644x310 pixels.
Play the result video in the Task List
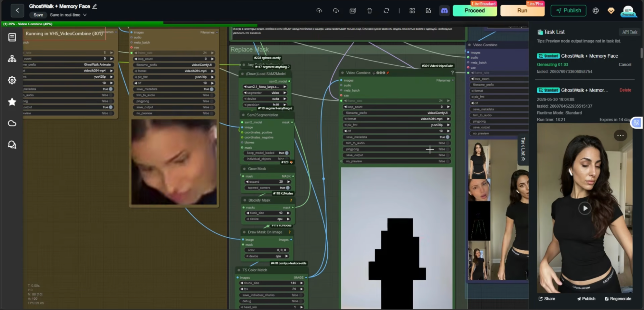click(x=585, y=208)
